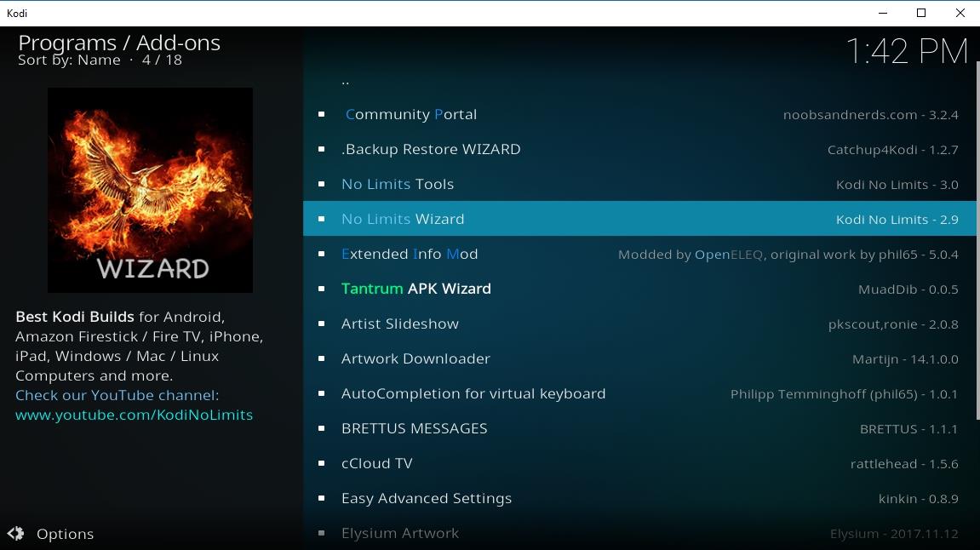
Task: Click 'Kodi No Limits - 3.0' text
Action: [x=897, y=185]
